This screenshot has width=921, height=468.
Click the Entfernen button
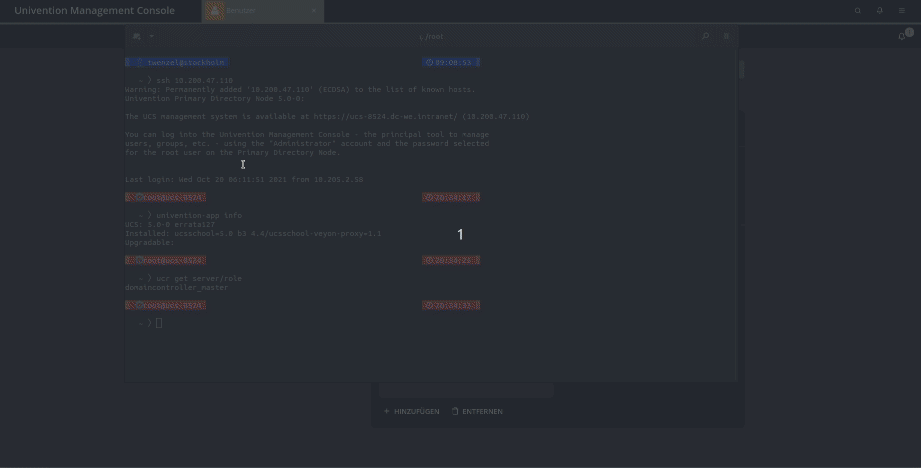click(x=477, y=411)
